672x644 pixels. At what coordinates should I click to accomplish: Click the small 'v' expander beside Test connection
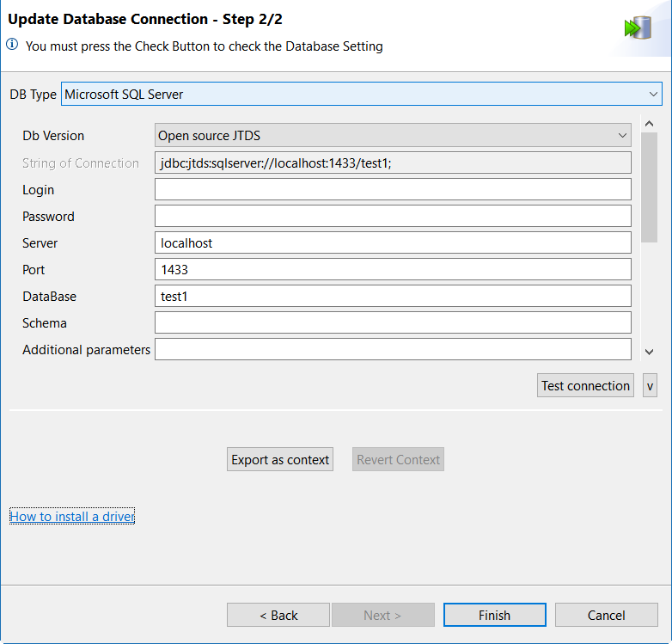(x=650, y=385)
